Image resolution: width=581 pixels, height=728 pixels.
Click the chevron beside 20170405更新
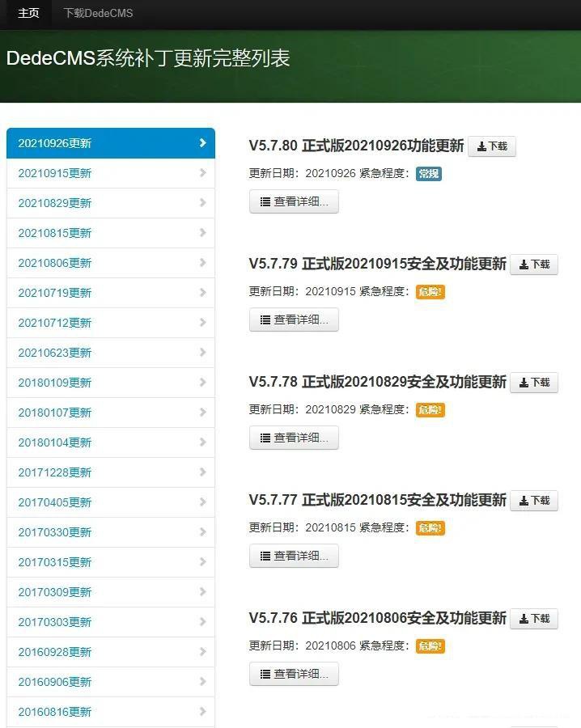click(x=202, y=502)
